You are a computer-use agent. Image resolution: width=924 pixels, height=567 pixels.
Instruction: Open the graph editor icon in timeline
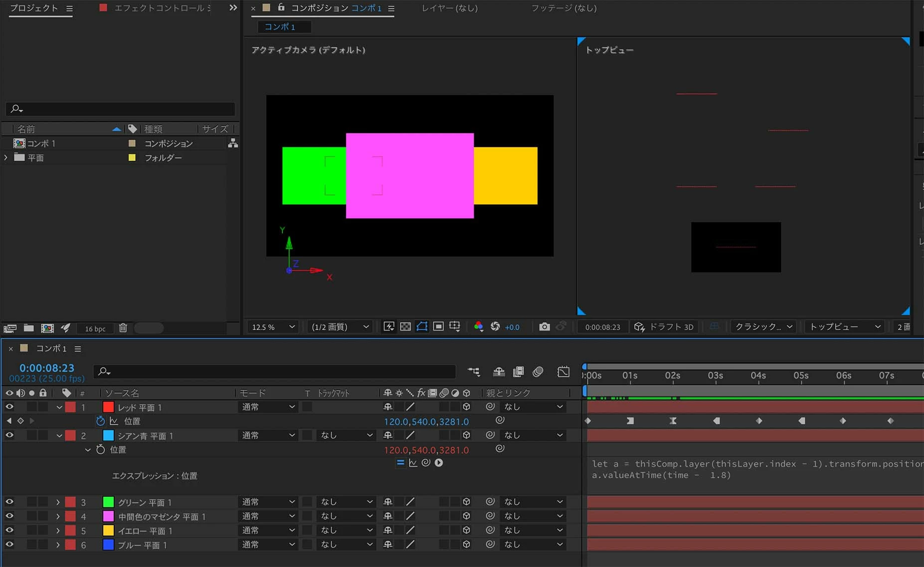(563, 372)
